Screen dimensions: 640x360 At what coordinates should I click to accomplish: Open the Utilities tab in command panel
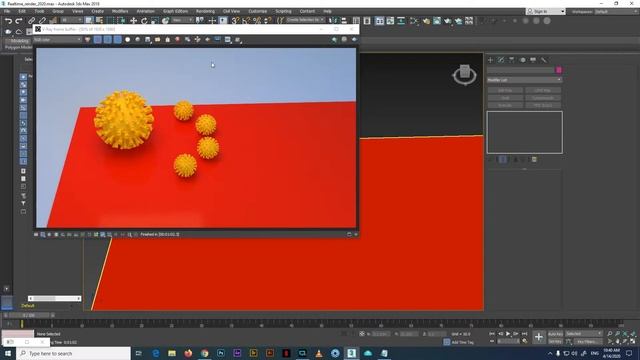click(x=544, y=60)
